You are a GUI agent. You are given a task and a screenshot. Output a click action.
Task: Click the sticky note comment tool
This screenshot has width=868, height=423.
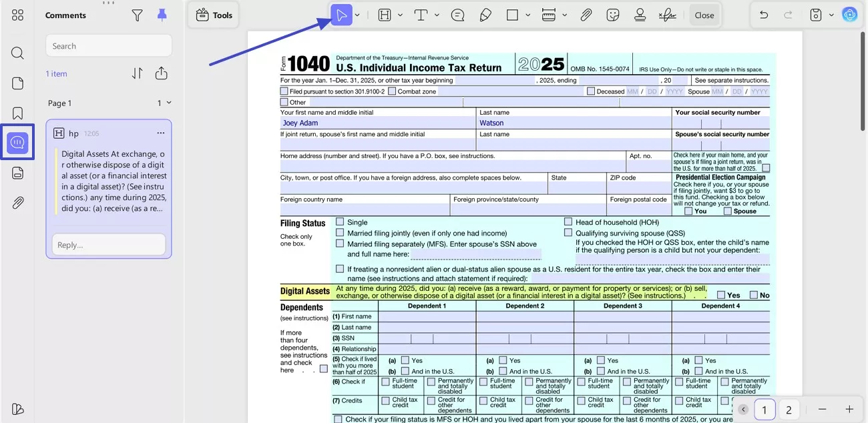point(457,15)
